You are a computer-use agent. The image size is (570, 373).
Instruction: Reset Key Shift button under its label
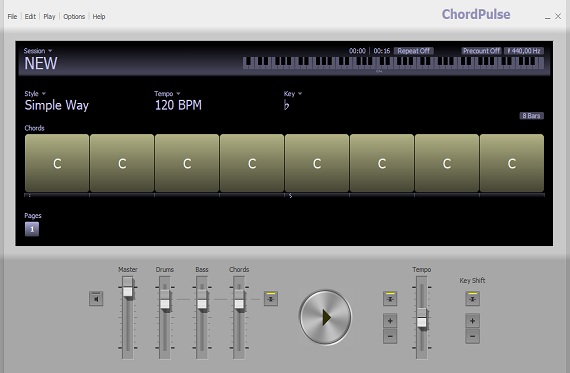(473, 299)
